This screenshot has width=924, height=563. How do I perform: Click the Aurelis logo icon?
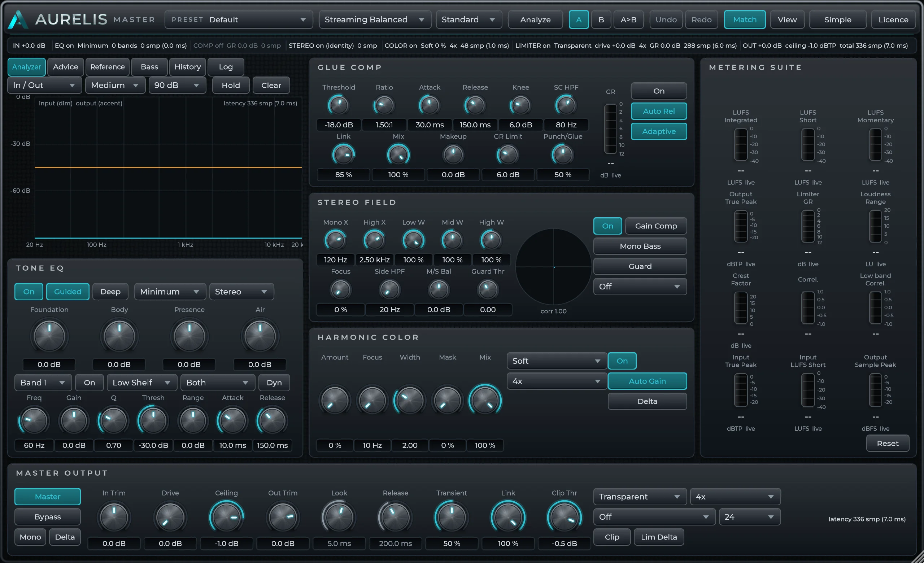tap(18, 19)
